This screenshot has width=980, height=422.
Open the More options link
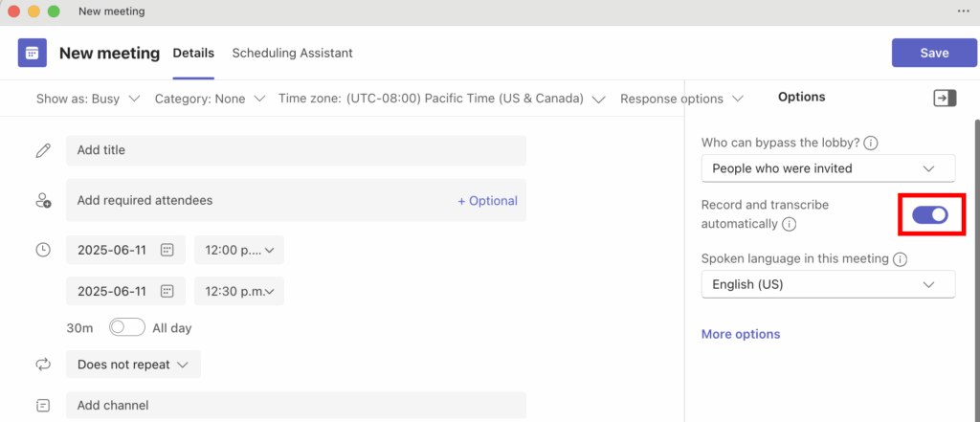(x=741, y=334)
